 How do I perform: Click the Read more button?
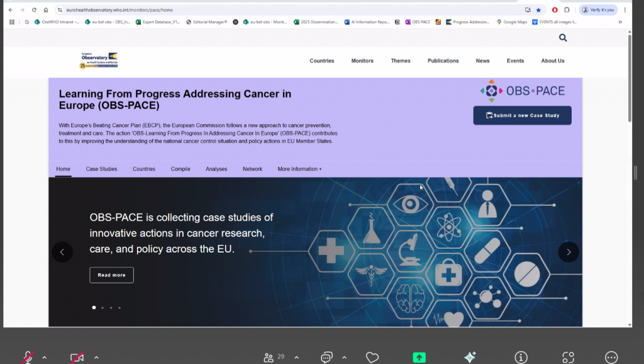[111, 275]
